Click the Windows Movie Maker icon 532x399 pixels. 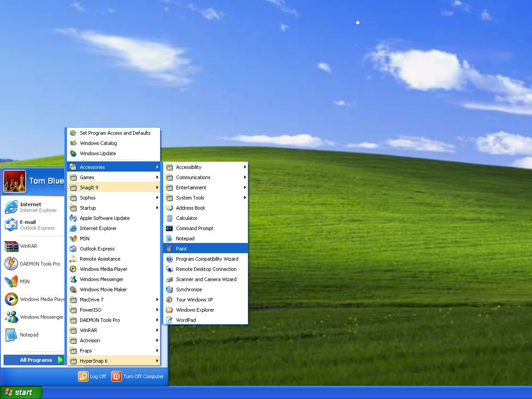click(x=73, y=289)
